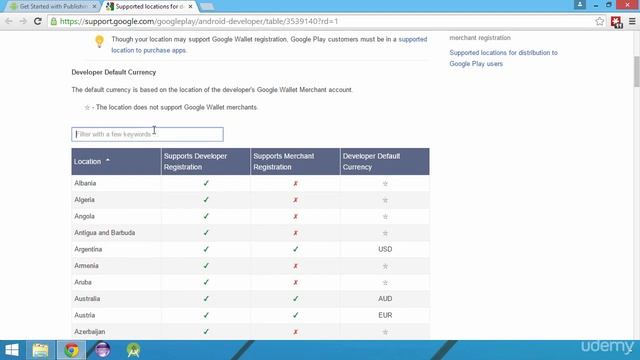Close the Get Started with Publishing tab

pos(94,7)
